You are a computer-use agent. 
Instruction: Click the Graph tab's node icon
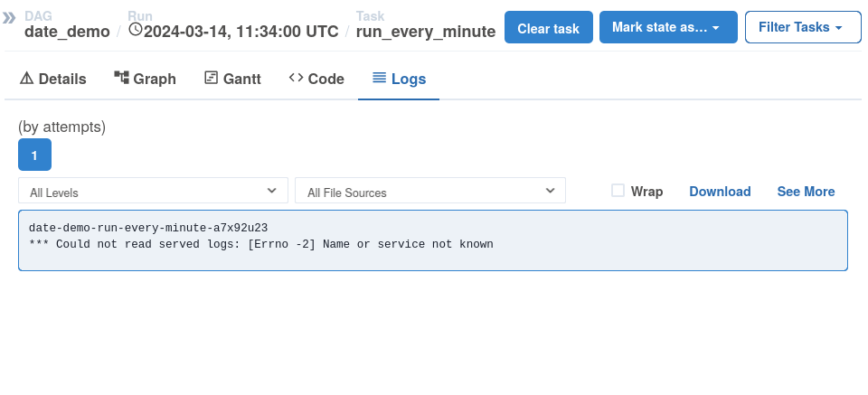[122, 78]
